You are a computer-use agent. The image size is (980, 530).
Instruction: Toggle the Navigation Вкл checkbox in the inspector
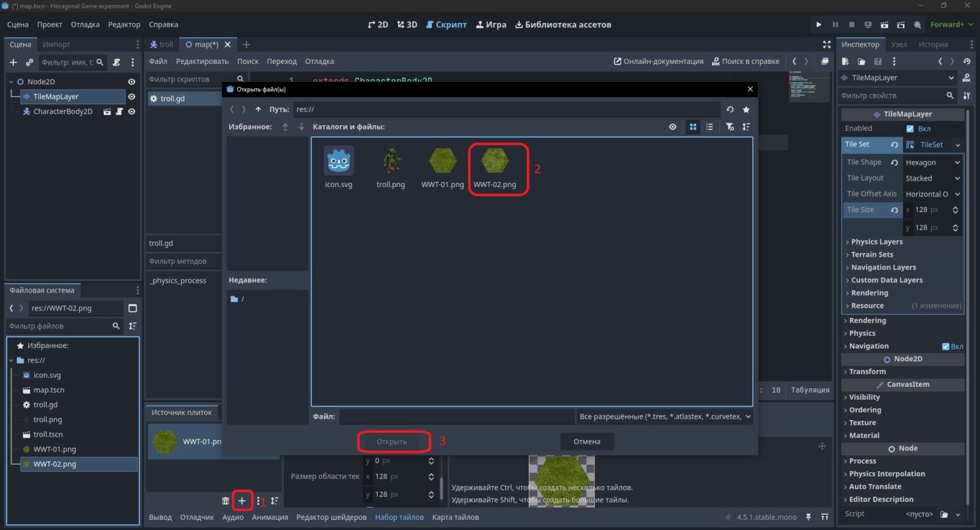point(946,346)
